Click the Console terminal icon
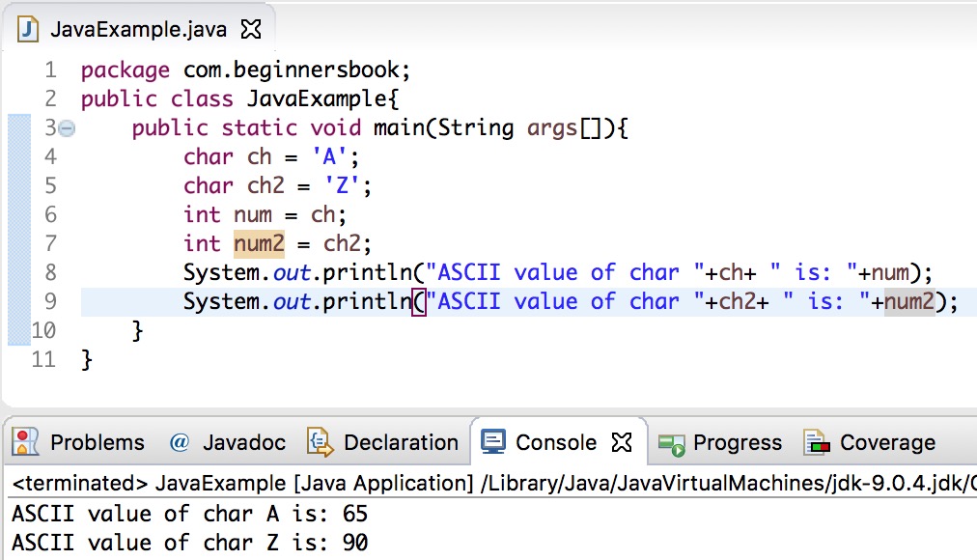The height and width of the screenshot is (560, 977). [x=492, y=441]
